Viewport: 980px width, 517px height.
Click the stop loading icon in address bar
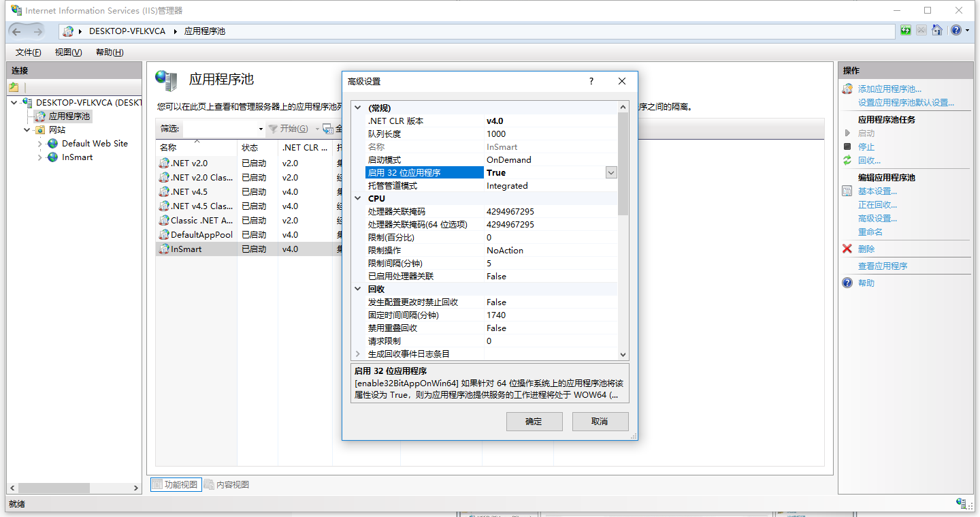[x=921, y=31]
